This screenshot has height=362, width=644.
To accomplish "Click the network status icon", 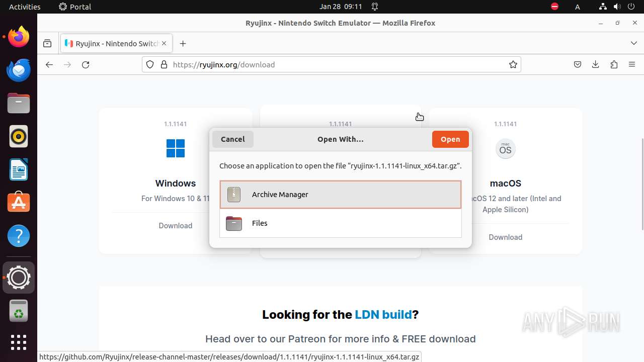I will (603, 7).
